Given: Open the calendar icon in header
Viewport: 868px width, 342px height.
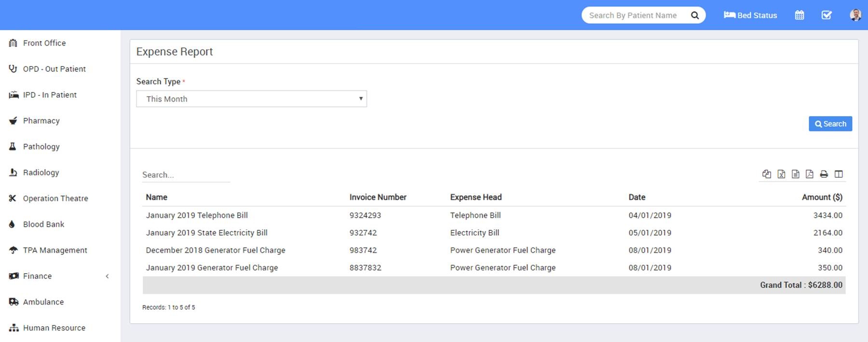Looking at the screenshot, I should pos(799,15).
